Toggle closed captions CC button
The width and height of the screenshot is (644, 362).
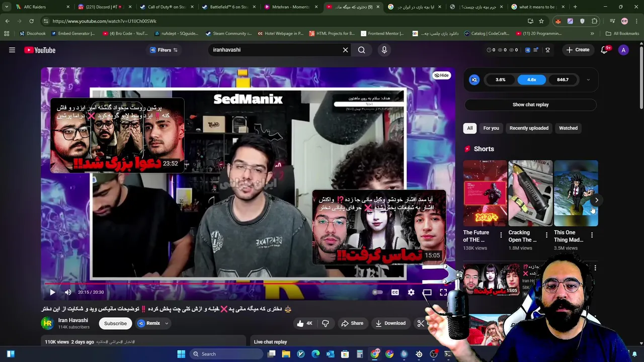pos(395,292)
